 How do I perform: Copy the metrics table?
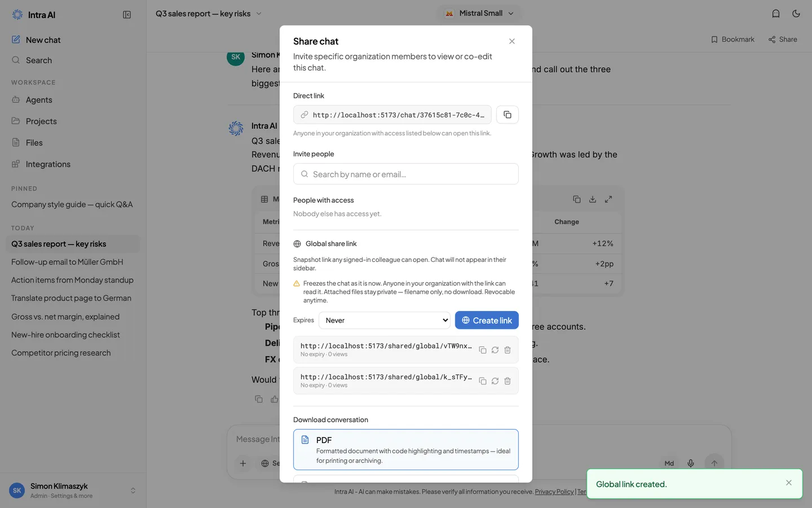point(577,199)
